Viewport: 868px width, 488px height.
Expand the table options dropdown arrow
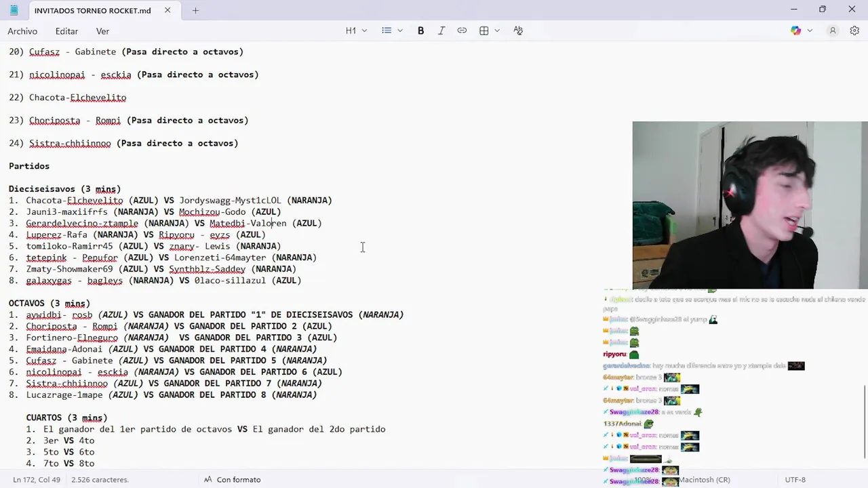497,30
